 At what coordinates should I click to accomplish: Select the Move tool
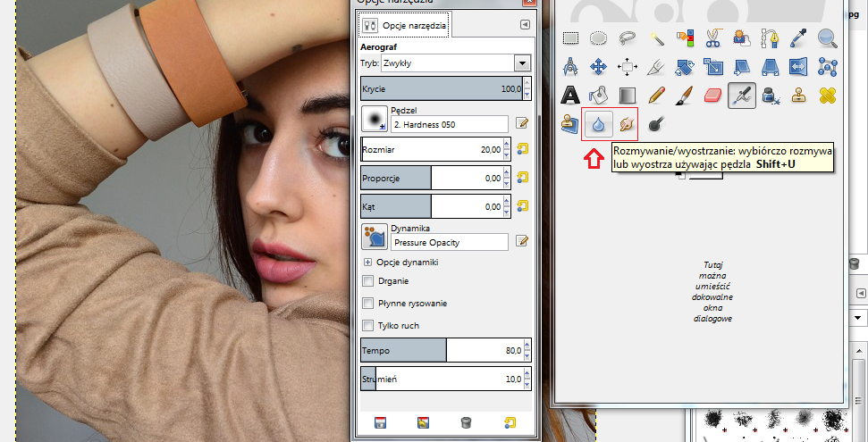[x=598, y=68]
